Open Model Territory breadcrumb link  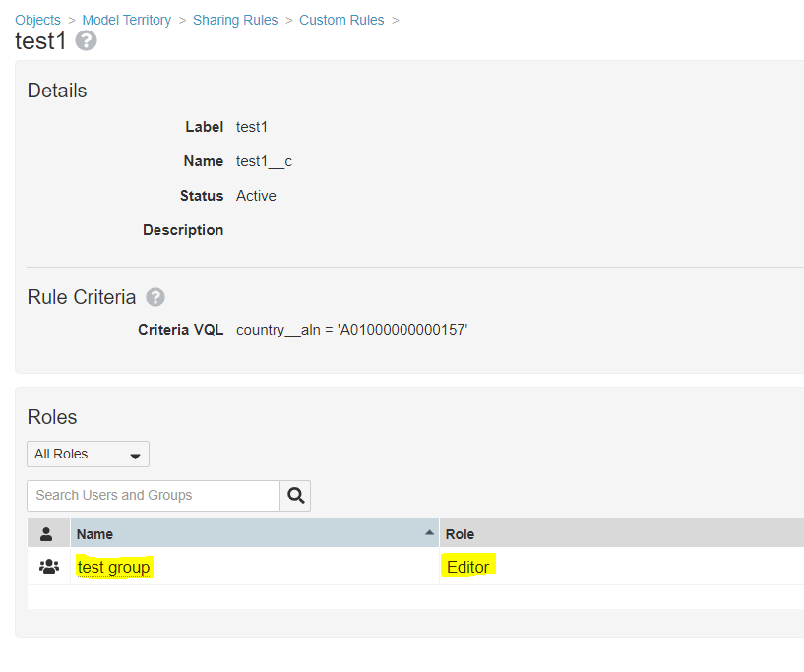[x=126, y=20]
